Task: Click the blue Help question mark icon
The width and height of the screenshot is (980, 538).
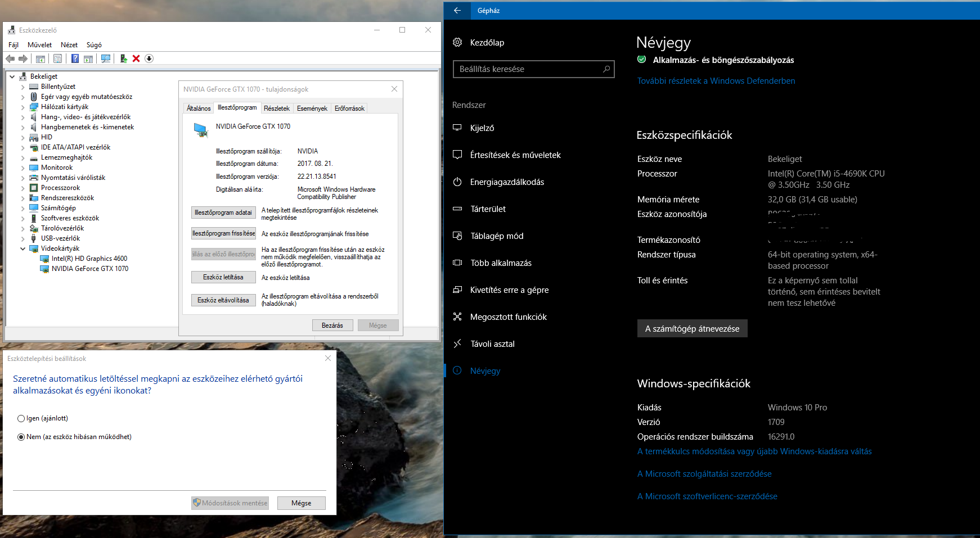Action: click(x=75, y=58)
